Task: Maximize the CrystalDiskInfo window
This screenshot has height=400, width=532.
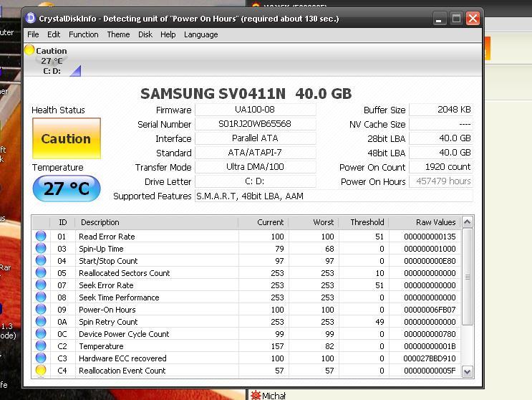Action: point(455,19)
